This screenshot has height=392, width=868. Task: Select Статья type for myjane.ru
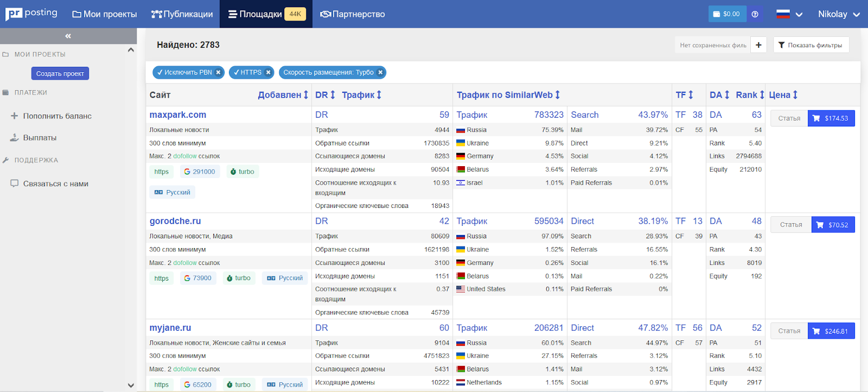[x=789, y=331]
